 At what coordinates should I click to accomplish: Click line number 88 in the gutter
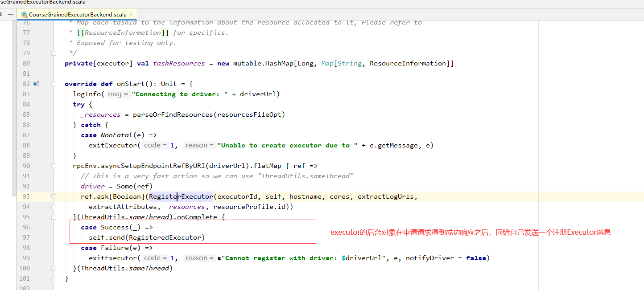click(x=26, y=145)
